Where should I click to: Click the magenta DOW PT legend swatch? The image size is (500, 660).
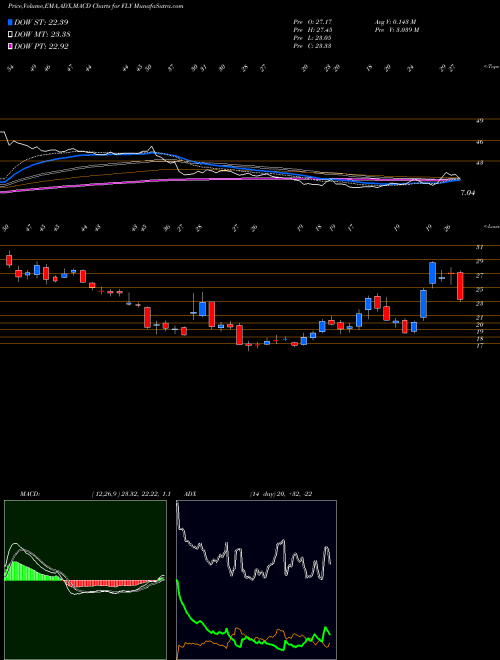click(x=10, y=46)
